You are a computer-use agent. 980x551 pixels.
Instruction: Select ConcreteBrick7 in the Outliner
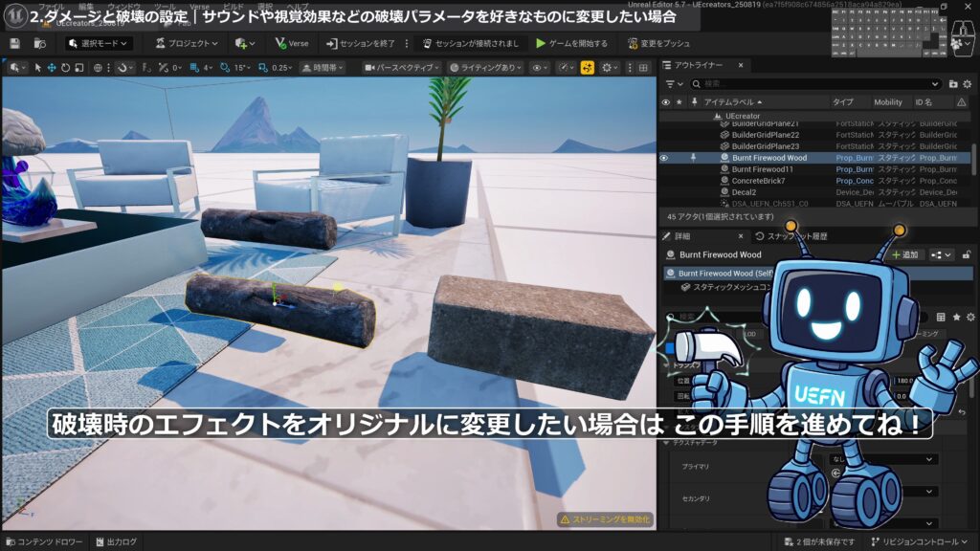(x=758, y=181)
